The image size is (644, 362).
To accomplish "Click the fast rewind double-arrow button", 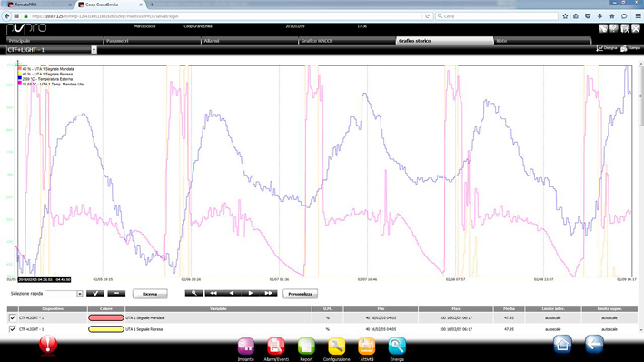I will pos(213,293).
